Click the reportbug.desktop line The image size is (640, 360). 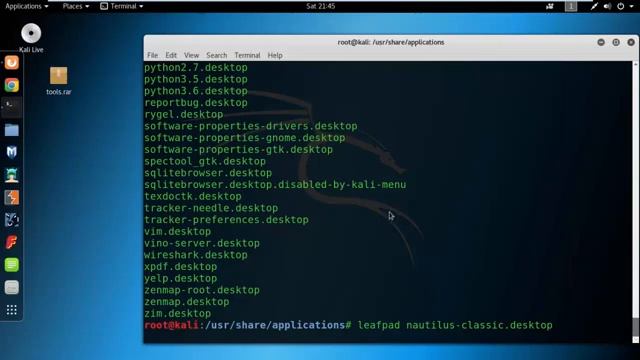196,102
